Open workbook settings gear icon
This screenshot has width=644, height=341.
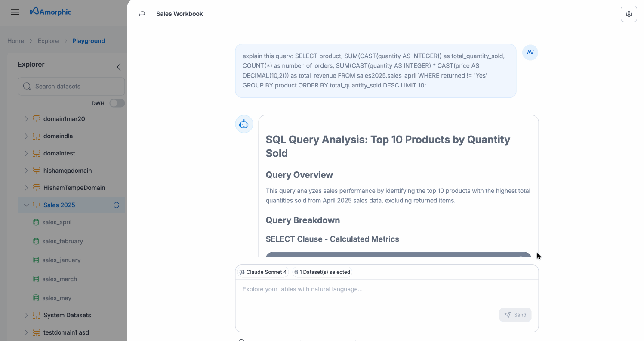[629, 14]
